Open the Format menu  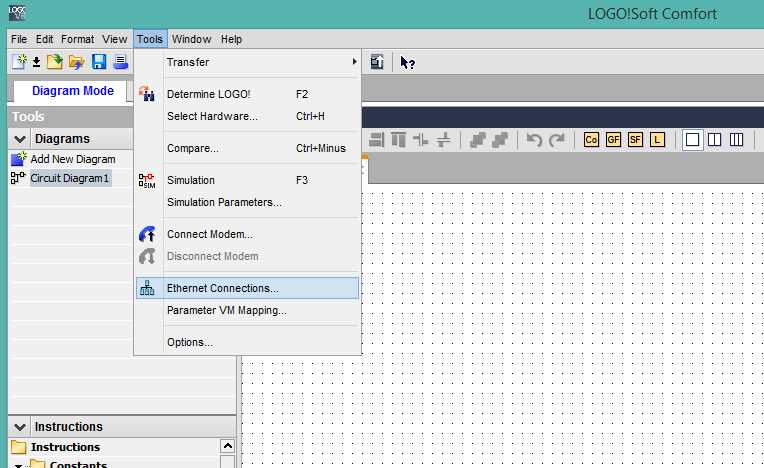77,39
